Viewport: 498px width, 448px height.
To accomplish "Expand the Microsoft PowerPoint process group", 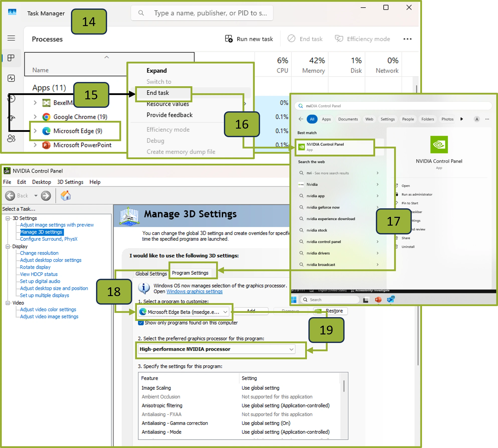I will [35, 145].
